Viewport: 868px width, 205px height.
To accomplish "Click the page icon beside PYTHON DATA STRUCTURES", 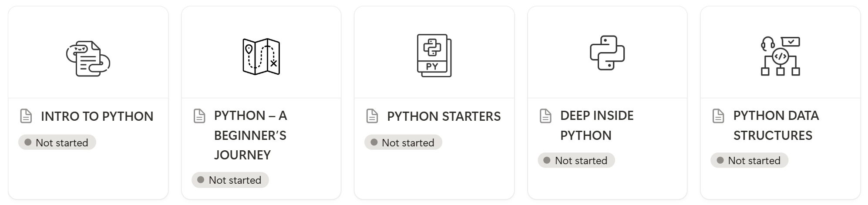I will tap(718, 116).
